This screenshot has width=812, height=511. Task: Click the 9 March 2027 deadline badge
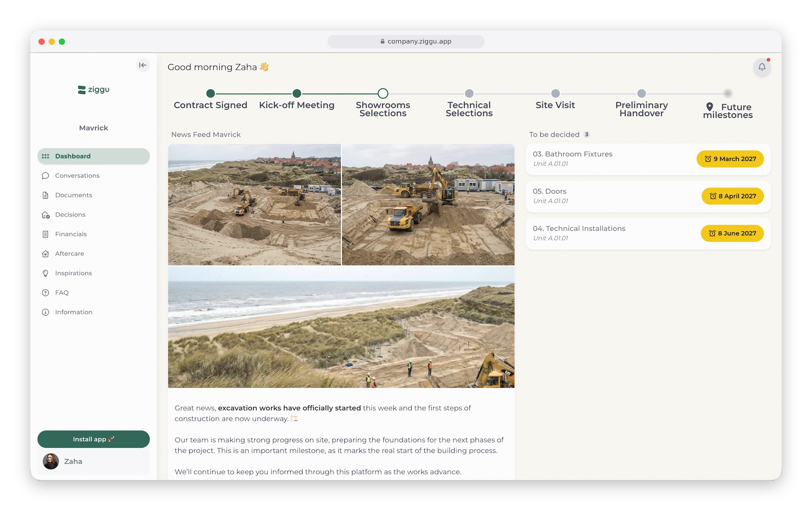pyautogui.click(x=730, y=159)
